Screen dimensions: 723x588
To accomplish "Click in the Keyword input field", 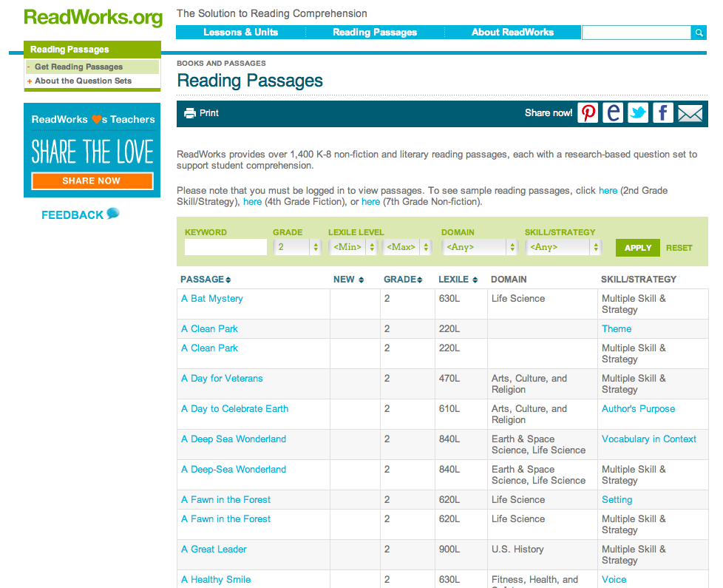I will pyautogui.click(x=225, y=247).
